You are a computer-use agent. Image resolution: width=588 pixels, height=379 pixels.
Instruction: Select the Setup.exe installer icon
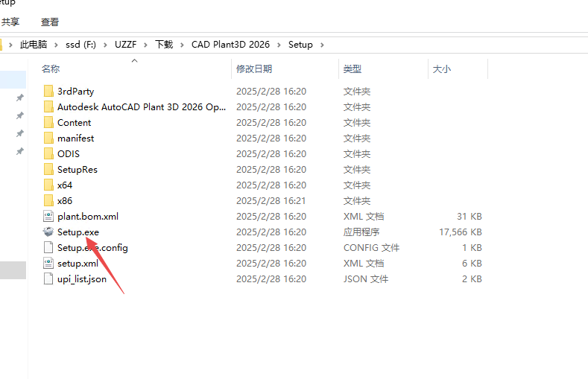click(48, 232)
